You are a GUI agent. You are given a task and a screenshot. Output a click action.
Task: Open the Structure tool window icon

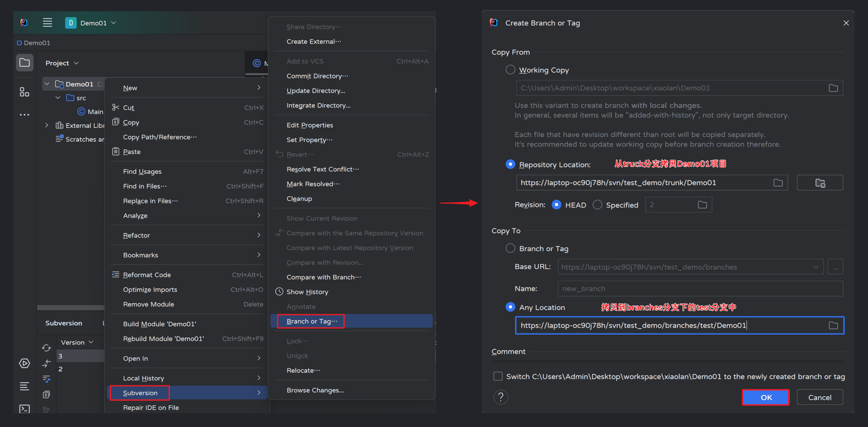[25, 92]
